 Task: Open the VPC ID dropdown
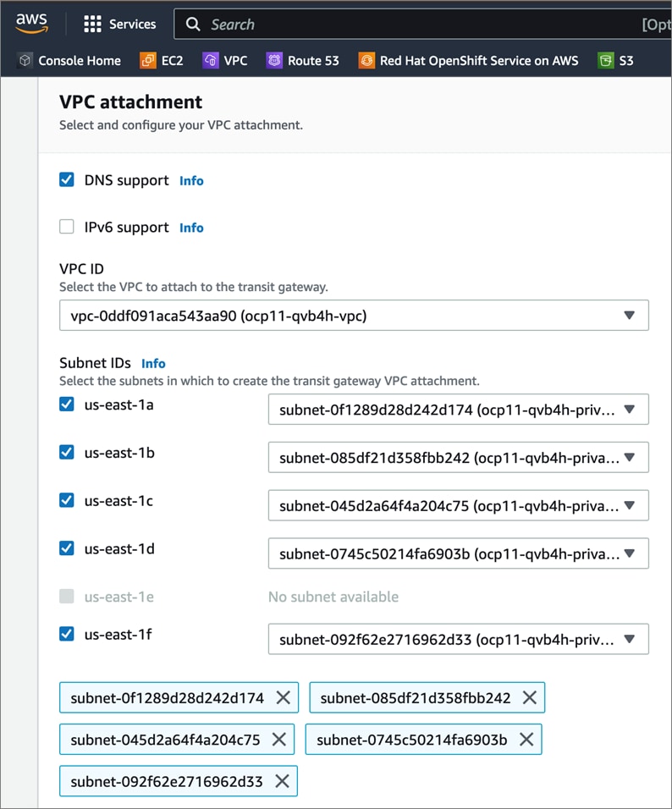coord(354,315)
